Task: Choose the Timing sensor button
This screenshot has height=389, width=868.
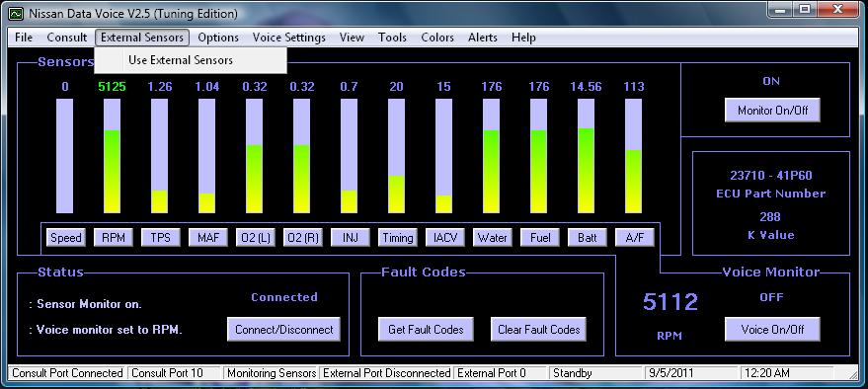Action: point(398,238)
